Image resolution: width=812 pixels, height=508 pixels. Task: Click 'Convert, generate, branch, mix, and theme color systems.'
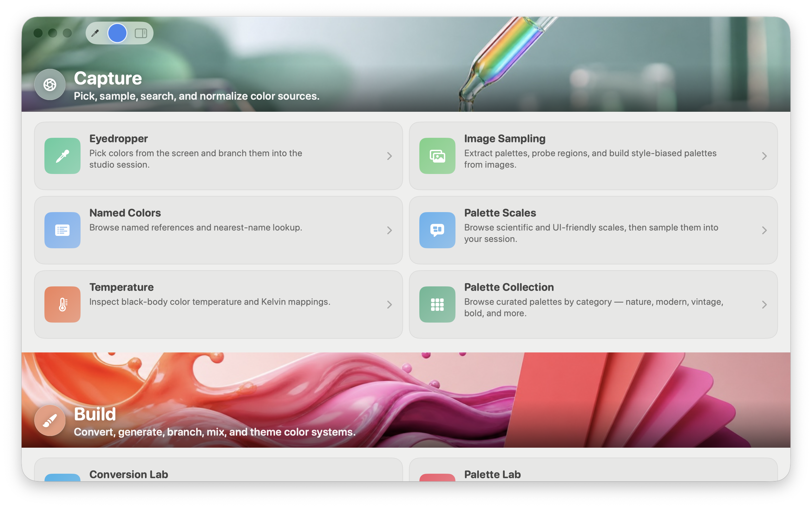(x=215, y=432)
